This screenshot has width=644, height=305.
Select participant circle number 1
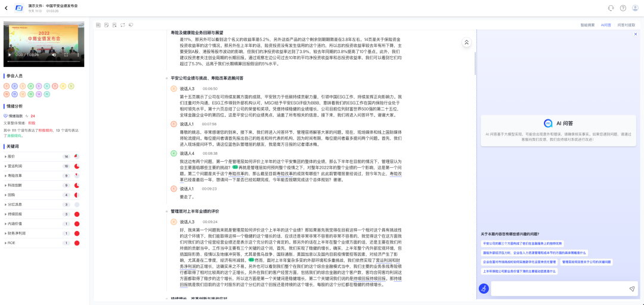point(7,86)
